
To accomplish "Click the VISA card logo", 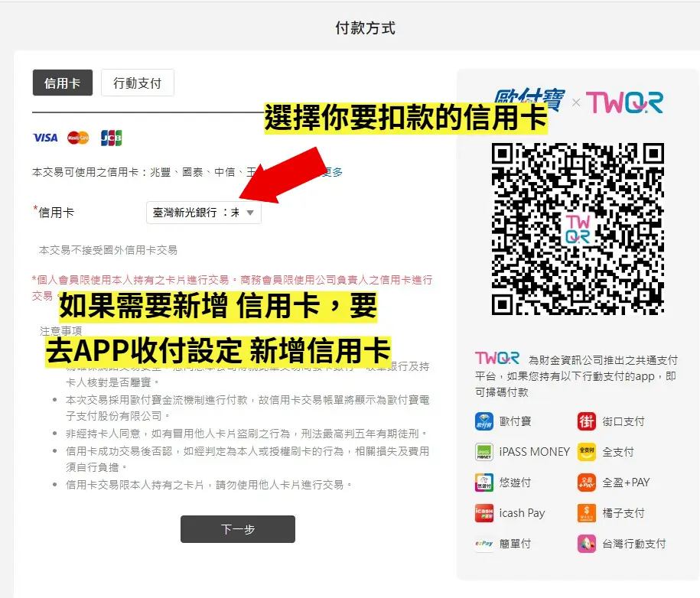I will (45, 138).
